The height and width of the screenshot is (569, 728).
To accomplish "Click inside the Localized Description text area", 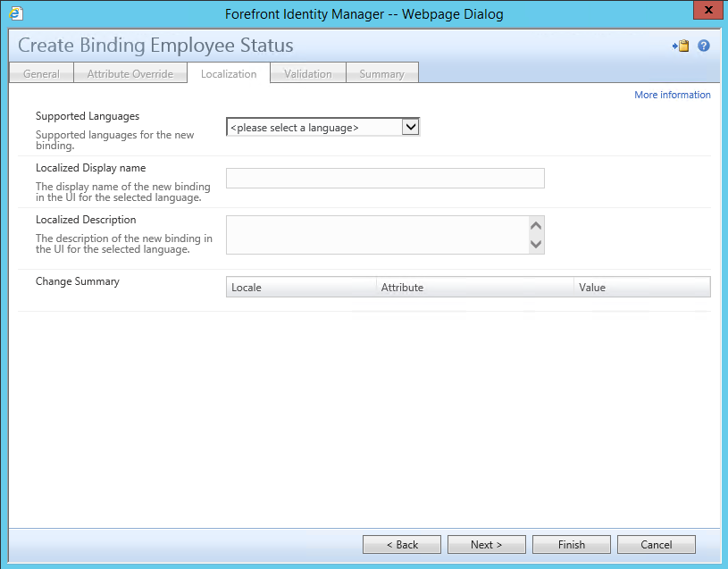I will click(x=377, y=235).
